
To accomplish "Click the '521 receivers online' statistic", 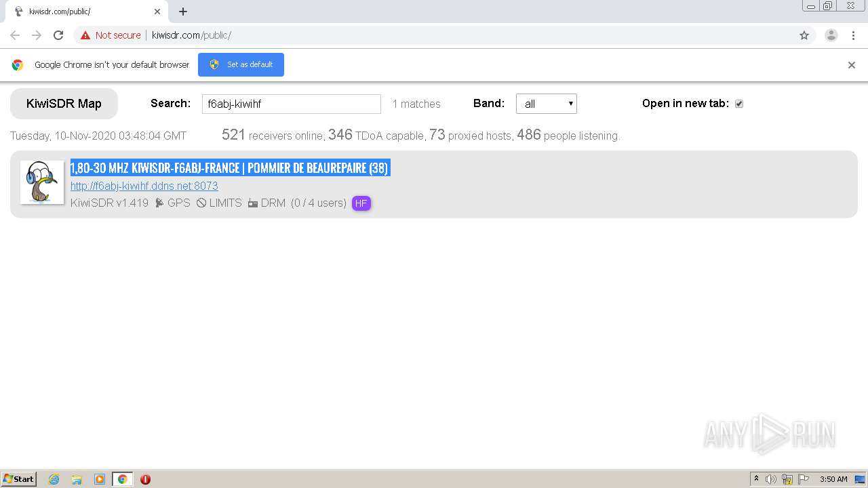I will (273, 135).
